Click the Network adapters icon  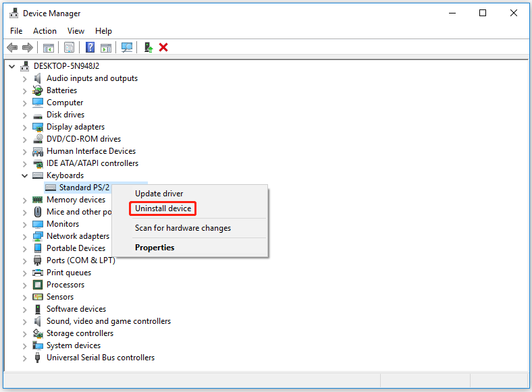click(x=38, y=236)
